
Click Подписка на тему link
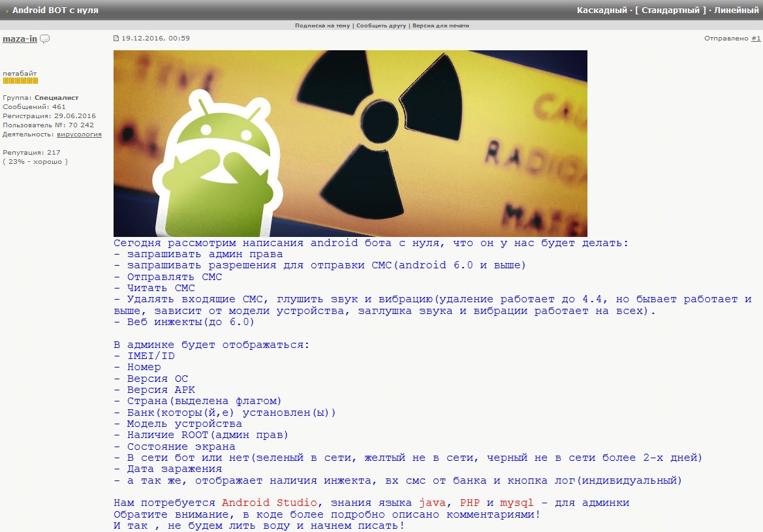point(322,26)
